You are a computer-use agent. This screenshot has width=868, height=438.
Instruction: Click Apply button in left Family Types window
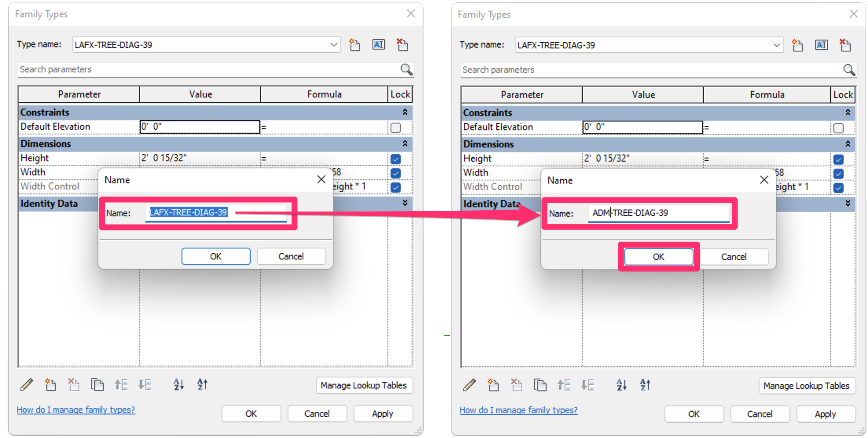[383, 414]
